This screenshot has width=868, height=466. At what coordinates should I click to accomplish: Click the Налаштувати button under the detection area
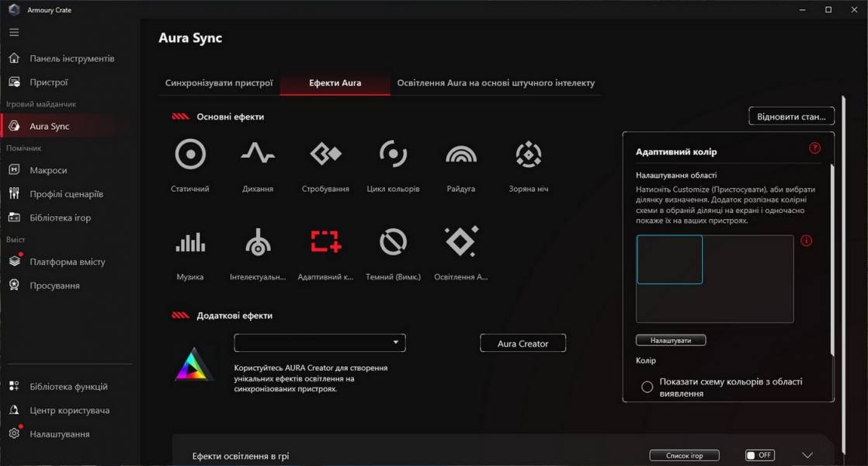(x=670, y=340)
